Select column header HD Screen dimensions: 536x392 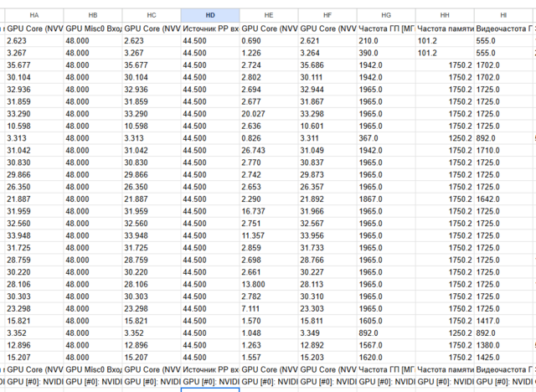point(209,15)
